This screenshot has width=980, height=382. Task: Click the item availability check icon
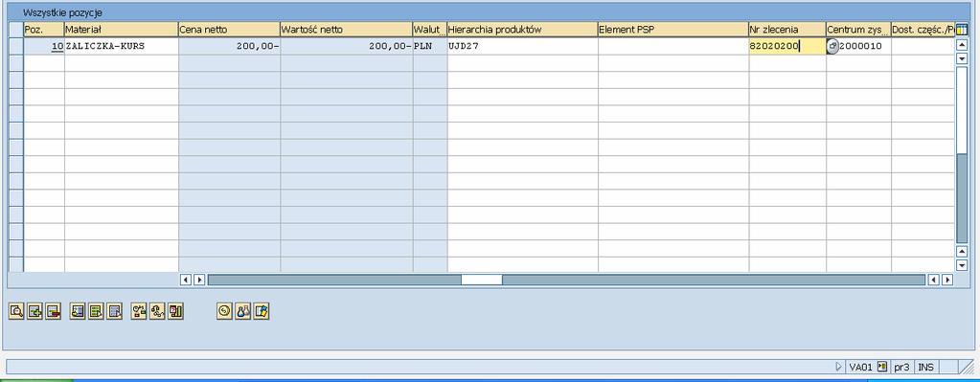pyautogui.click(x=139, y=311)
